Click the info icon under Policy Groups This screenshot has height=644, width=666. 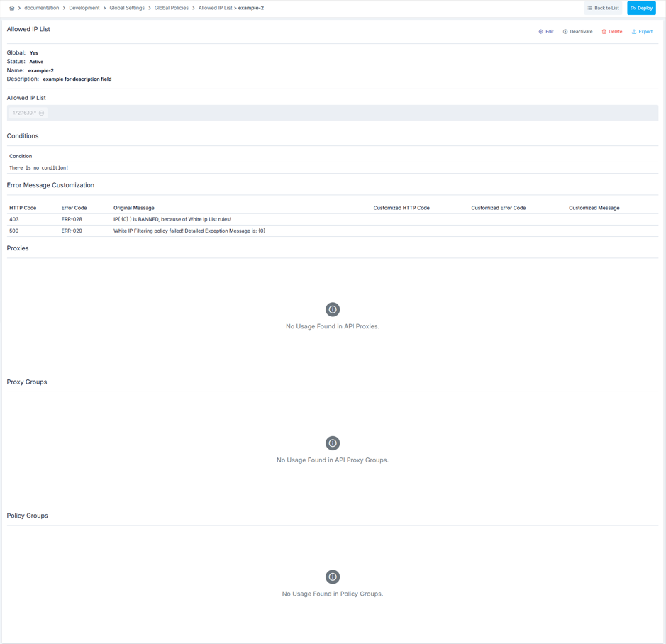click(332, 577)
